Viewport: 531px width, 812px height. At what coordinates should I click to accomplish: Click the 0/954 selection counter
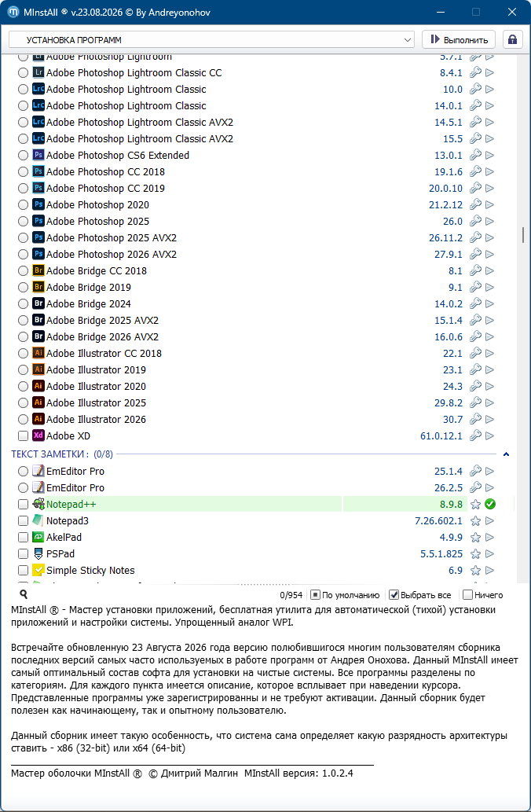[x=291, y=596]
